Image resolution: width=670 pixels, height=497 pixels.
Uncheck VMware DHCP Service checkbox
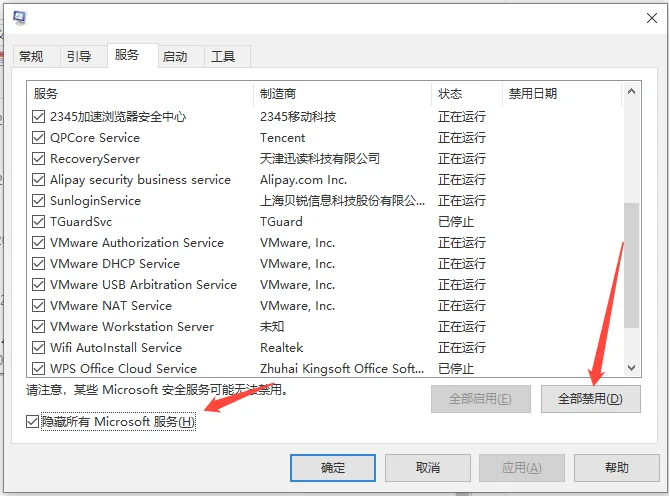click(x=38, y=263)
